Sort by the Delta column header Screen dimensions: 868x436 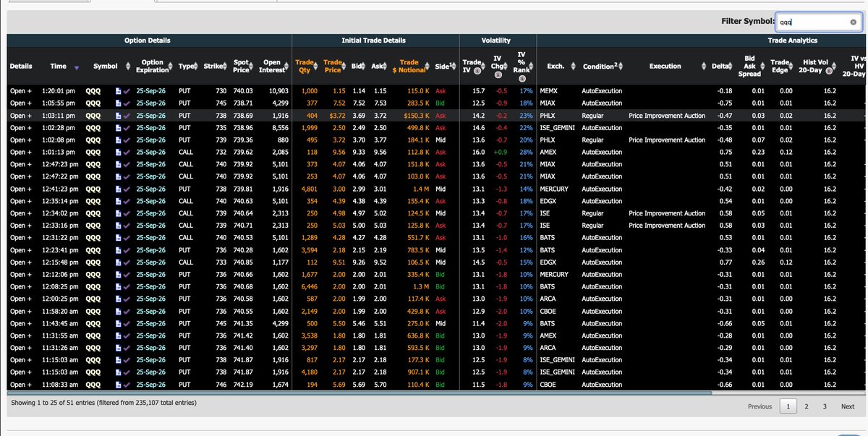coord(720,67)
